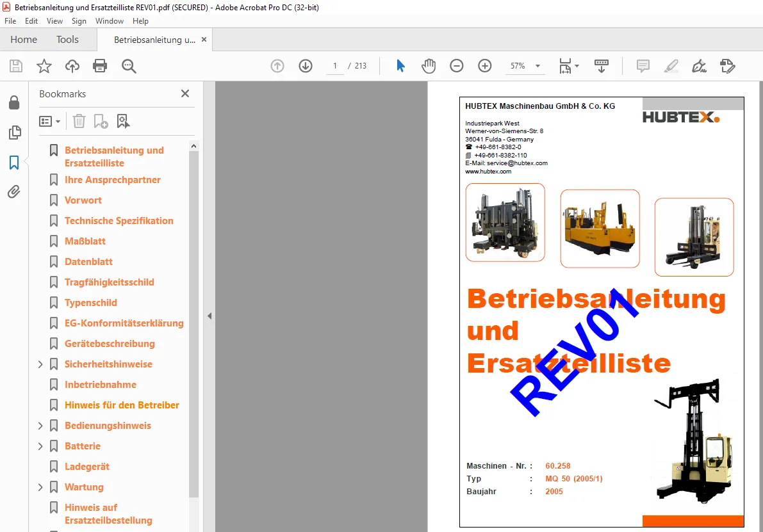Open EG-Konformitätserklärung bookmark
The height and width of the screenshot is (532, 763).
[124, 323]
